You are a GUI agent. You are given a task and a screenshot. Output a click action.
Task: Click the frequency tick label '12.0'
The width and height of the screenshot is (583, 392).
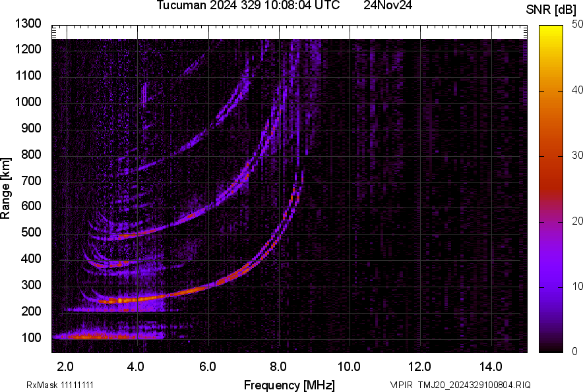point(419,367)
